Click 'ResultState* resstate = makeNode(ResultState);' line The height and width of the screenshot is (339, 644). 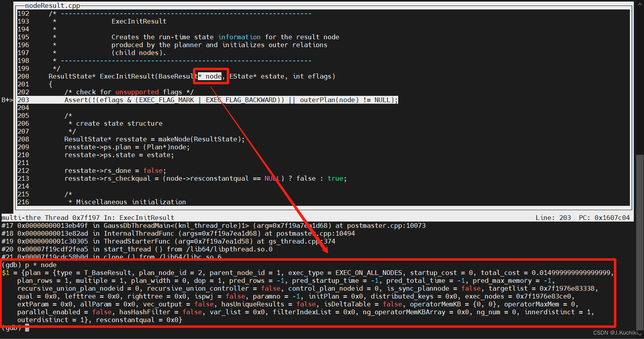click(x=155, y=139)
